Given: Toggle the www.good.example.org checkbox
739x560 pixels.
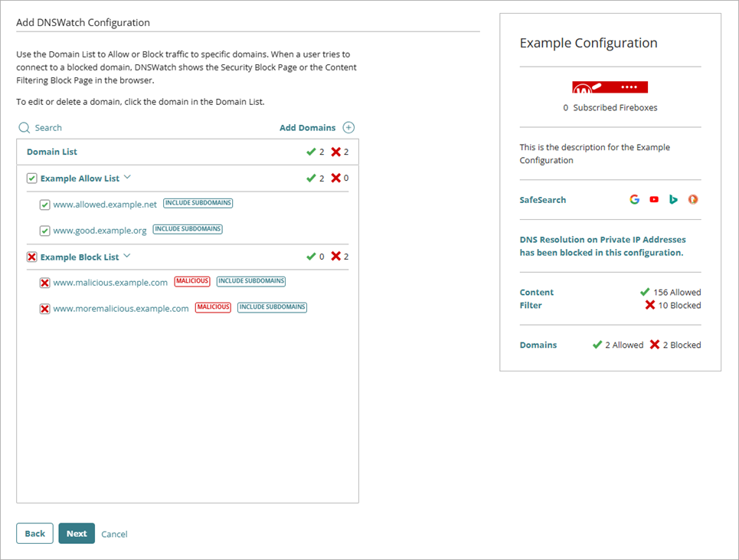Looking at the screenshot, I should click(x=44, y=230).
